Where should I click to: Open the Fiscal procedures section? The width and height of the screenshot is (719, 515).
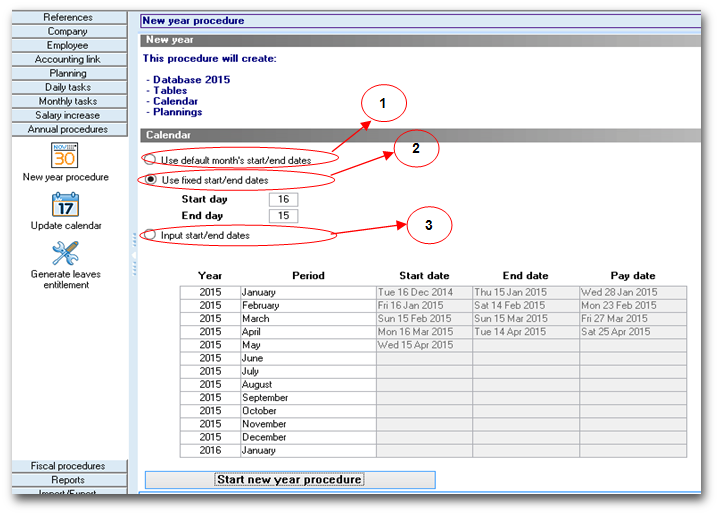(68, 466)
